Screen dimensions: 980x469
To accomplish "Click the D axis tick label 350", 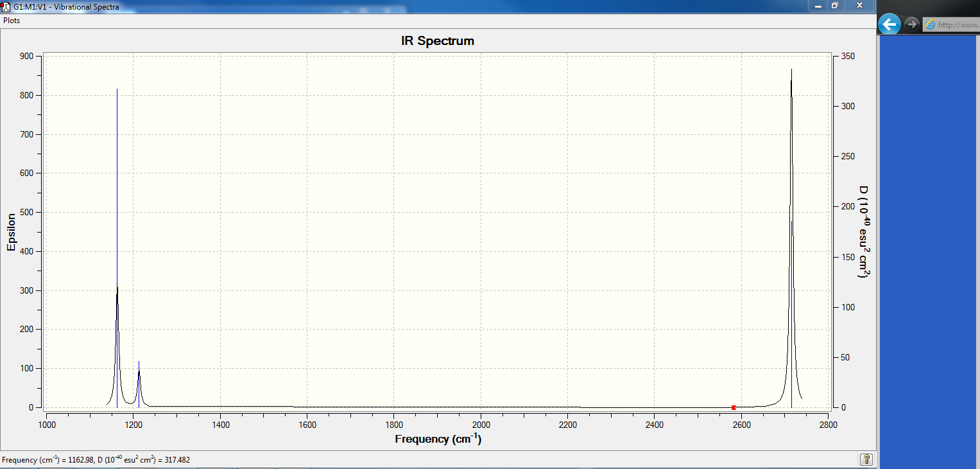I will point(848,56).
